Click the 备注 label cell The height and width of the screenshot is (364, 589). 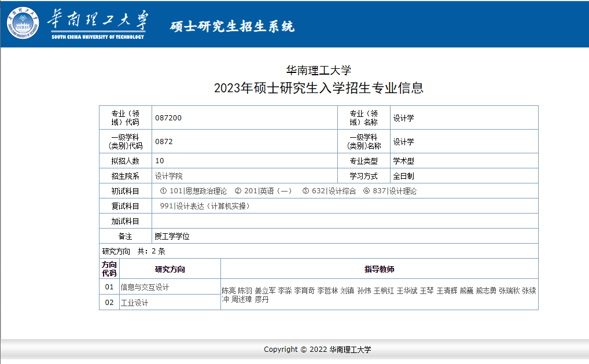pos(126,236)
